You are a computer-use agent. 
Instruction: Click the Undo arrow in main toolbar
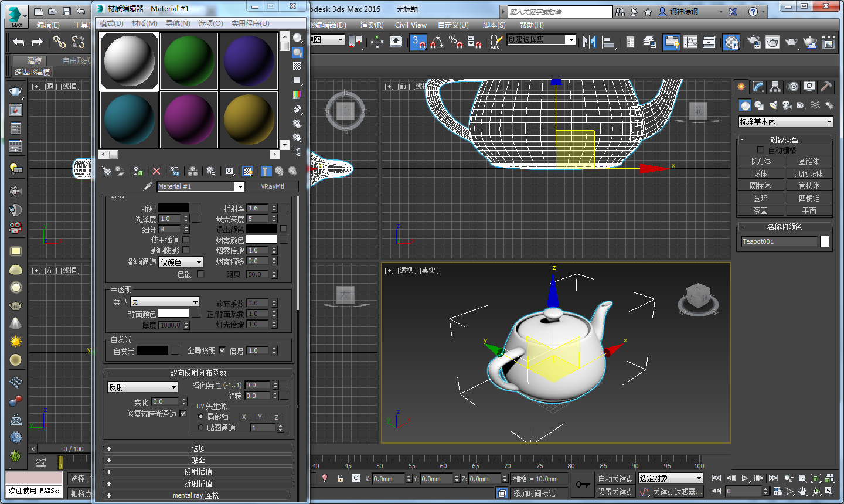19,42
